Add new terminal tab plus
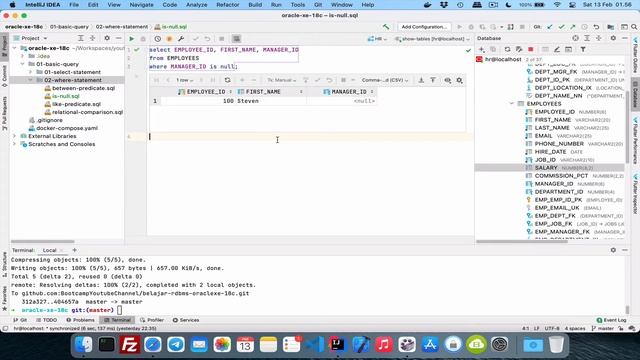 click(x=74, y=250)
